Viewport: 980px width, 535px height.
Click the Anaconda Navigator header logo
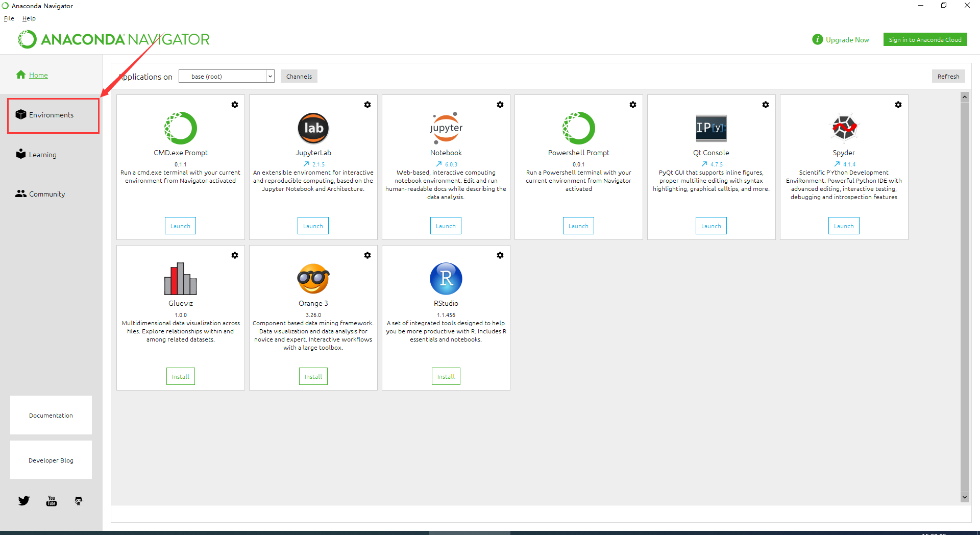pyautogui.click(x=114, y=39)
